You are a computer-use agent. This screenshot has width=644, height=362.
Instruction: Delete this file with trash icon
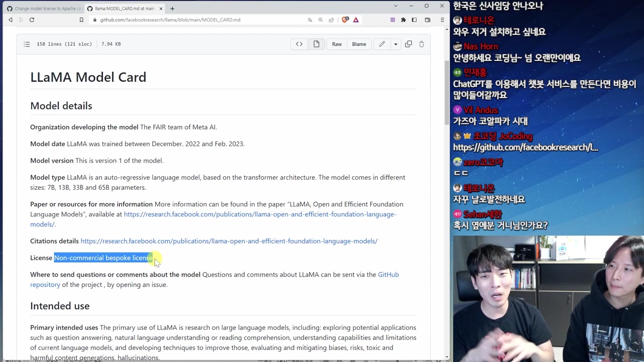click(422, 44)
